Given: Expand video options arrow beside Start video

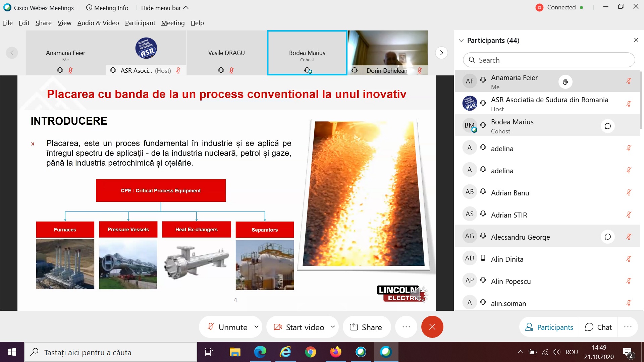Looking at the screenshot, I should [x=333, y=326].
